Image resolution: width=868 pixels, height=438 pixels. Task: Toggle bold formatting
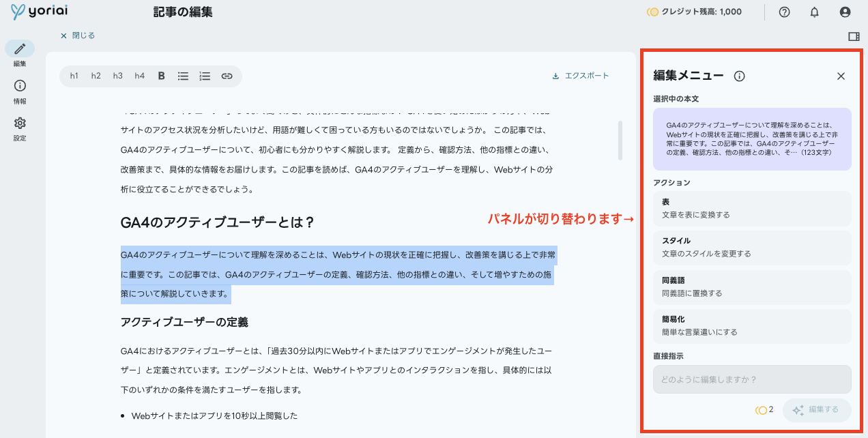[x=162, y=76]
